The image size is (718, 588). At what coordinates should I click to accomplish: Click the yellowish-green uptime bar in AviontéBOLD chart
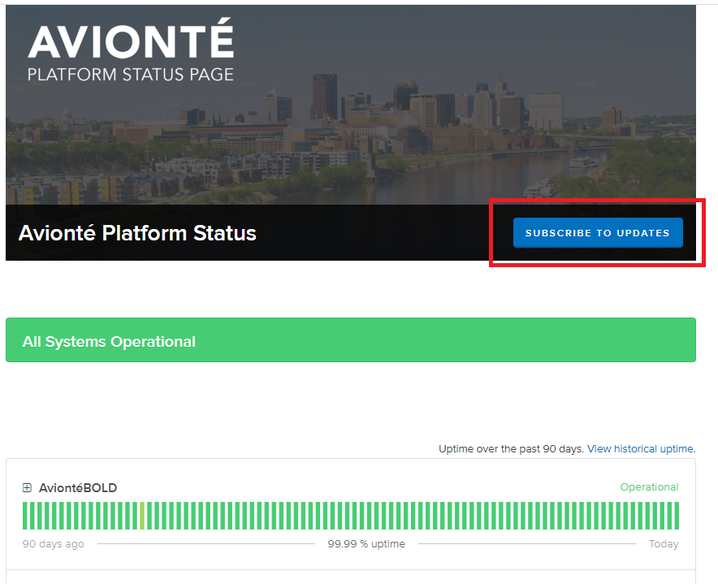click(142, 516)
